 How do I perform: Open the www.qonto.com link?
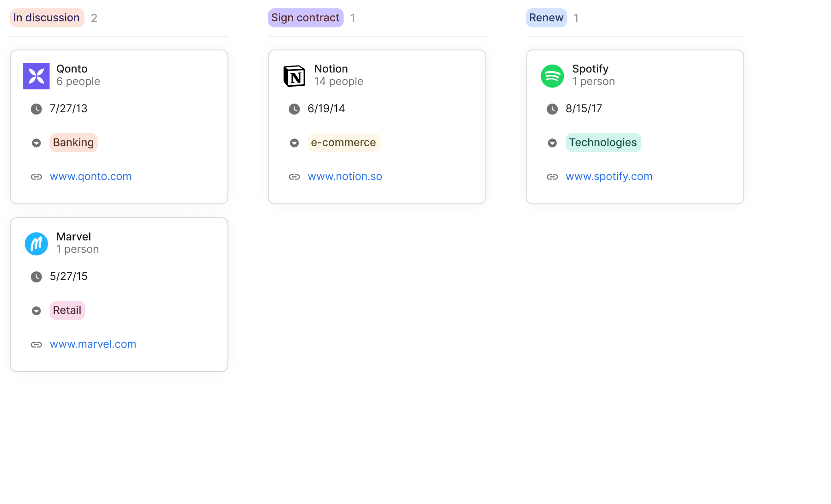tap(90, 176)
